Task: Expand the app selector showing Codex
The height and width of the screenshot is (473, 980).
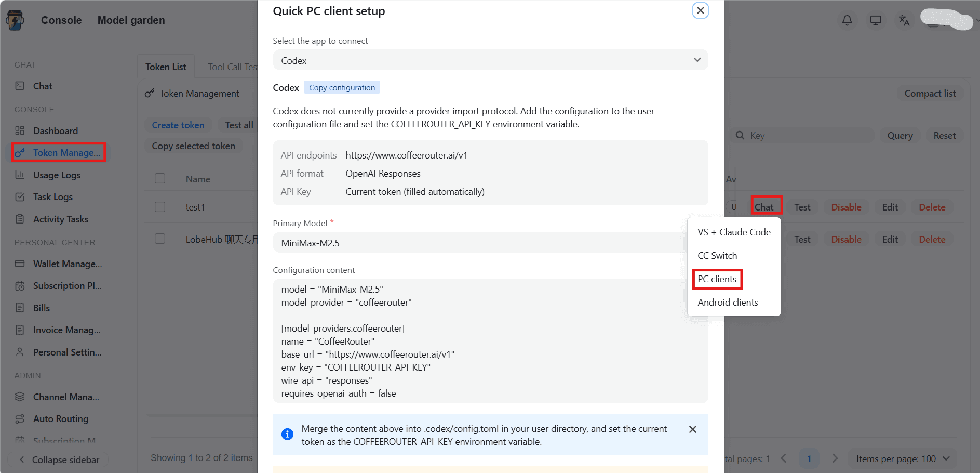Action: (x=490, y=60)
